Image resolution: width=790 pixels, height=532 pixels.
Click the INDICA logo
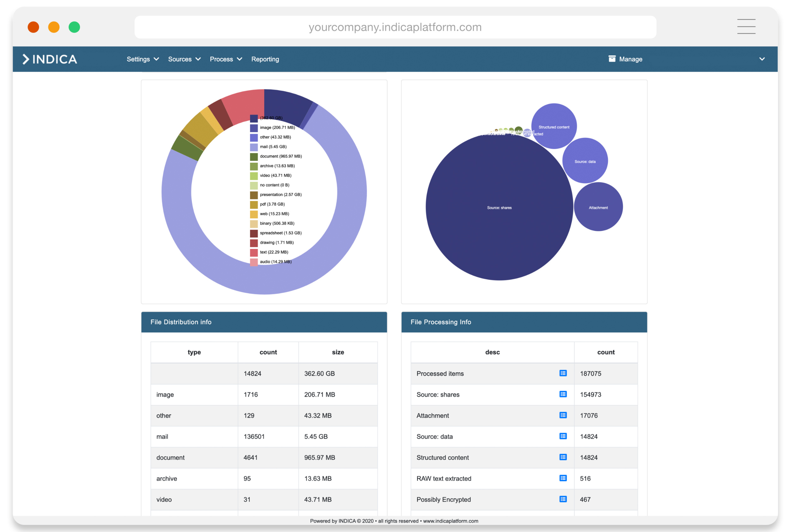(50, 59)
